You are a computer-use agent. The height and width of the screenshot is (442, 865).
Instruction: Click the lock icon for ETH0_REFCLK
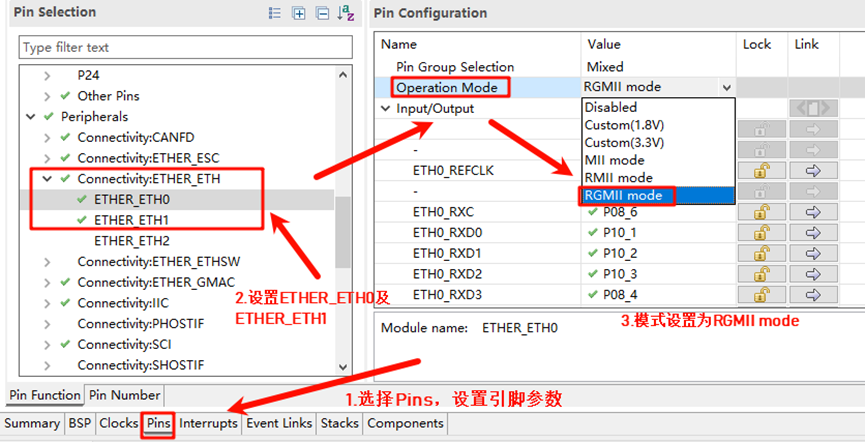(x=761, y=170)
